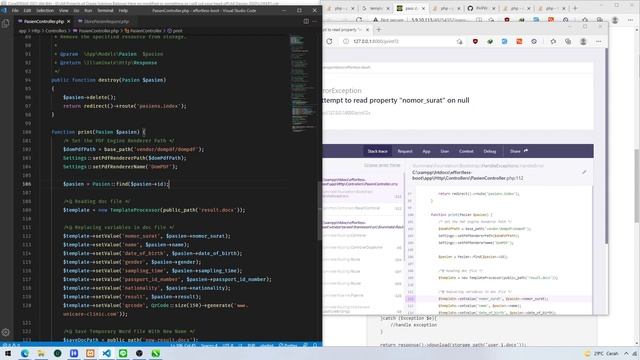Open the View menu in VS Code
The image size is (640, 360).
coord(64,11)
